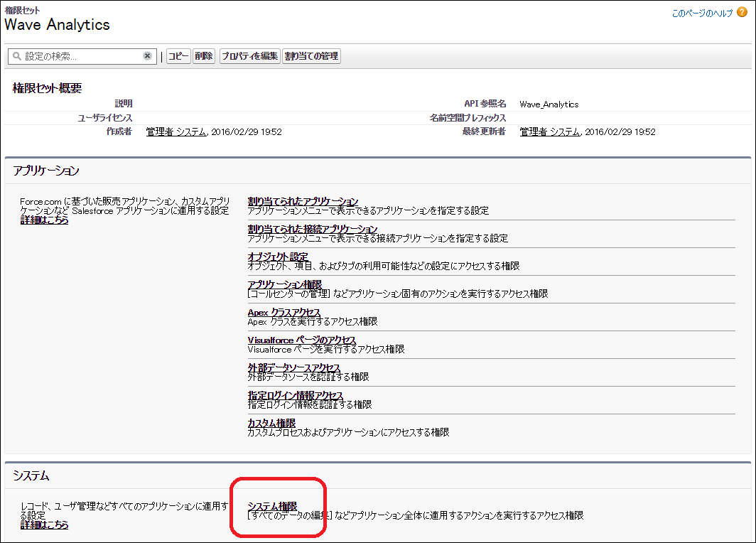
Task: Open the 割り当てられた接続アプリケーション link
Action: point(313,229)
